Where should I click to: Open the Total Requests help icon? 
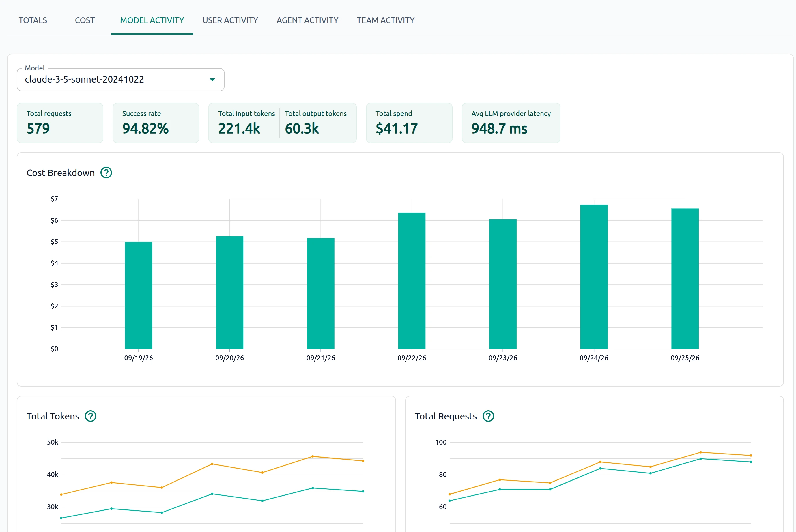point(488,416)
